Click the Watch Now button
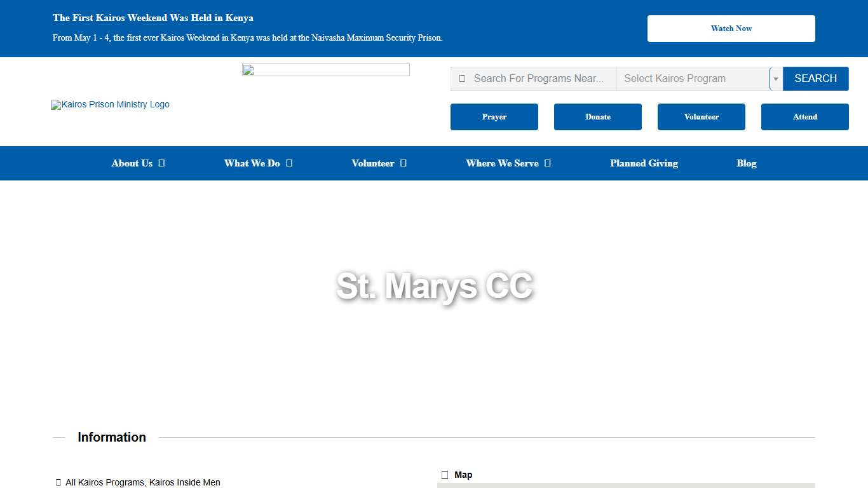The width and height of the screenshot is (868, 488). [731, 28]
